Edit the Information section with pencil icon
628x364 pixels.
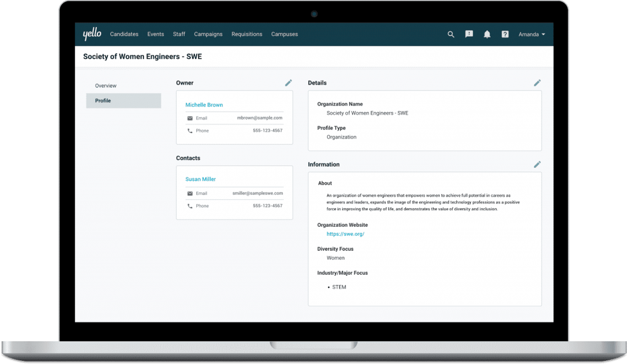tap(537, 164)
